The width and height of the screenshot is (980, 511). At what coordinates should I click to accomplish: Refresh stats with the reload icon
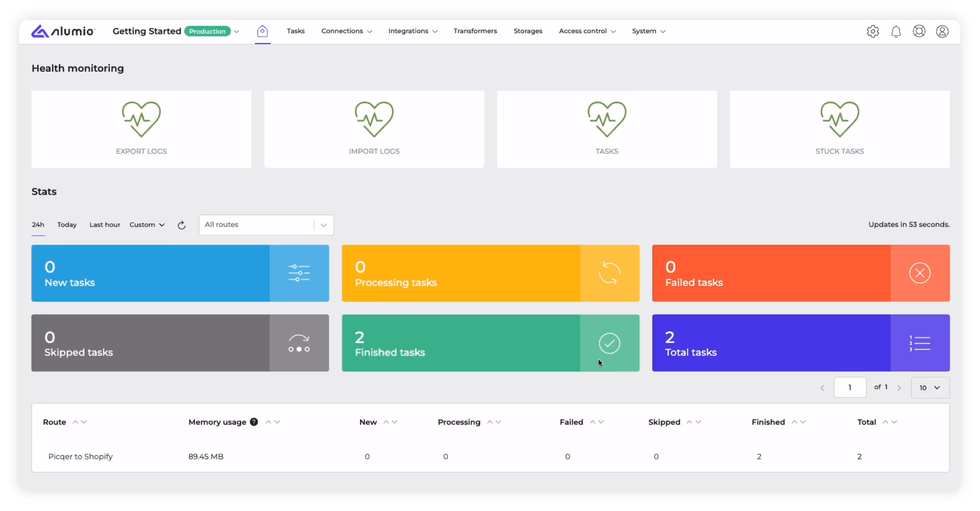181,225
